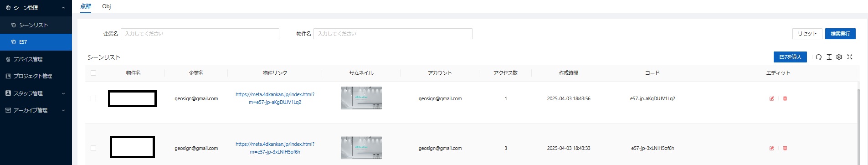Select シーンリスト in the sidebar
868x165 pixels.
36,25
